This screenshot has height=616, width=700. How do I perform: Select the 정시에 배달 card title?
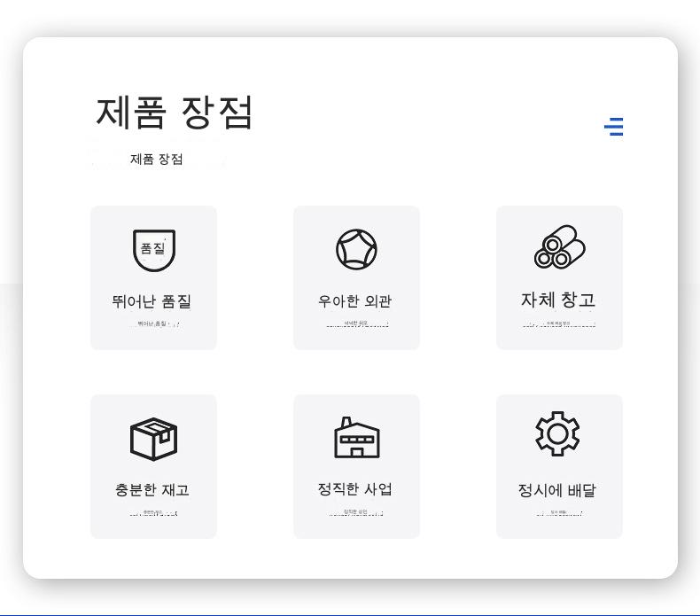pos(558,490)
